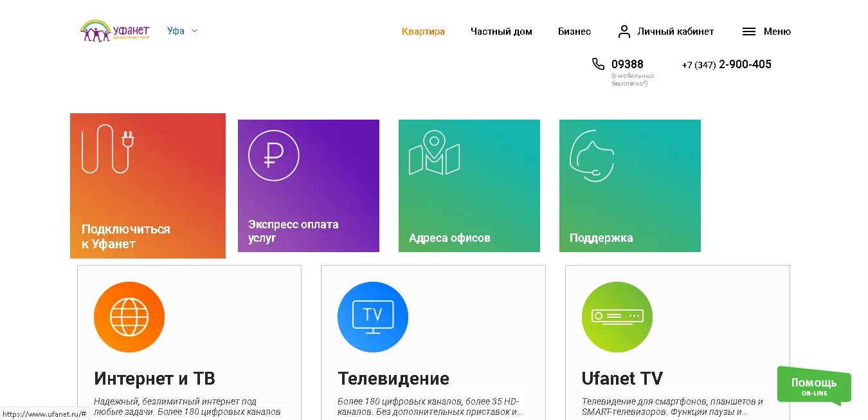Open the Ufanet TV heading
The width and height of the screenshot is (868, 420).
tap(622, 378)
